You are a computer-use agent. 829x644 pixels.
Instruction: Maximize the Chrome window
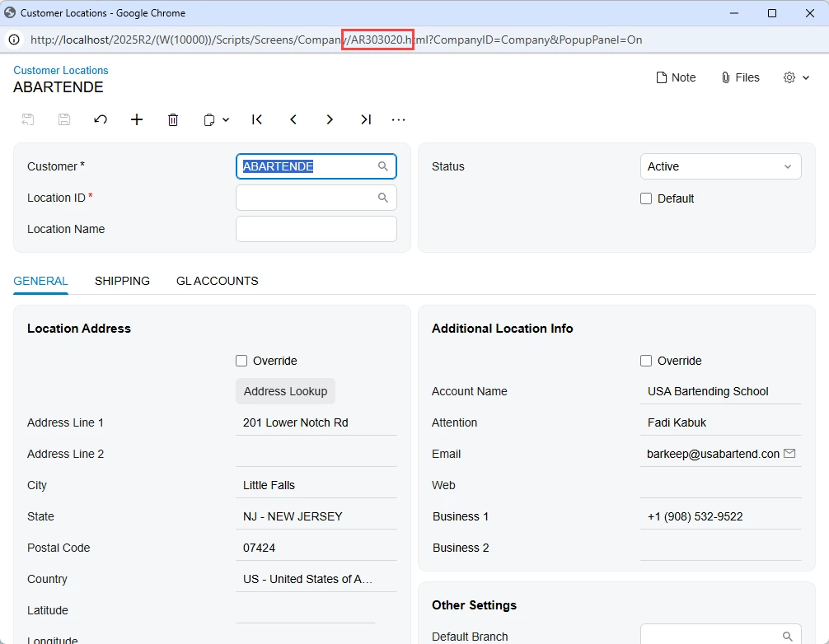772,13
